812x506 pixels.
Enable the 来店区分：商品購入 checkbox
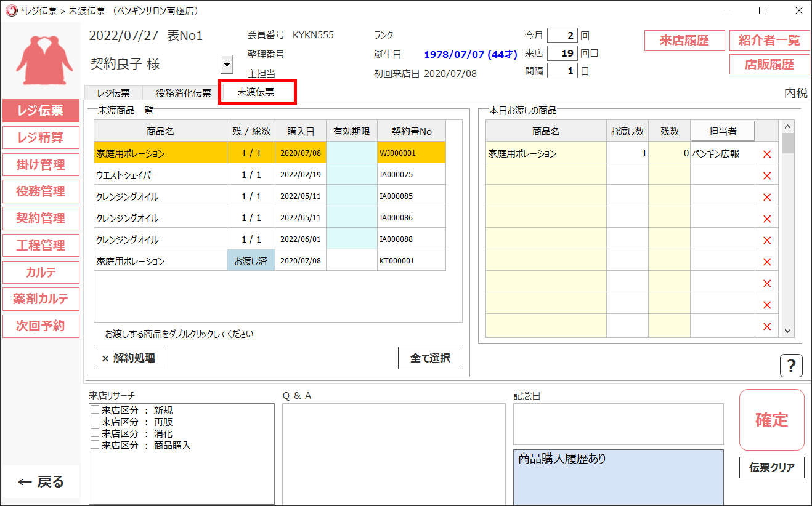click(95, 445)
